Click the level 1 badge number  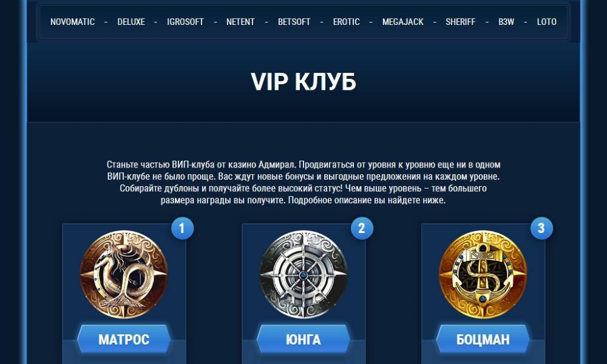click(182, 228)
